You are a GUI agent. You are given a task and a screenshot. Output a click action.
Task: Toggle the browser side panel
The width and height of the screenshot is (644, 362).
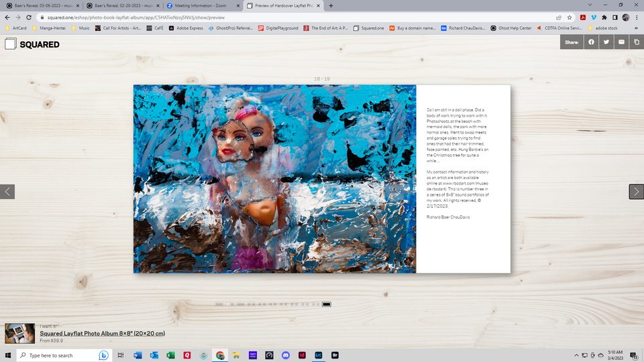[x=615, y=17]
